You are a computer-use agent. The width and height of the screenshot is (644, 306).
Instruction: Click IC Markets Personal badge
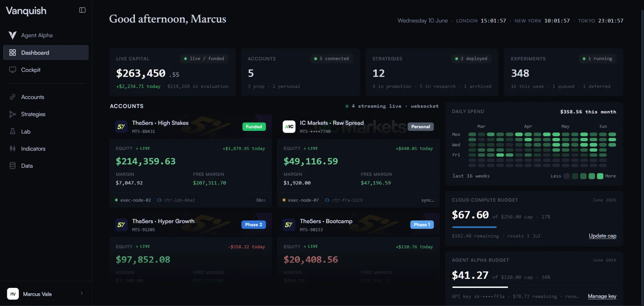click(x=421, y=127)
